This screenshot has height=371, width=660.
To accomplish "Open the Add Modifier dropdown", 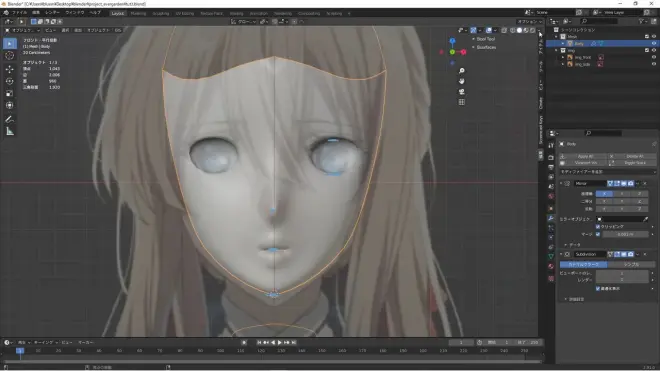I will [x=607, y=172].
